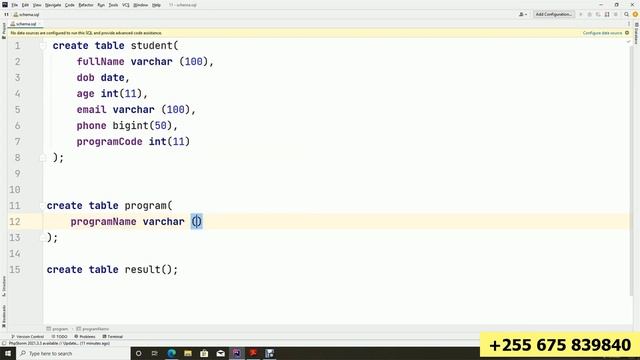Click fold end marker on line 13
640x360 pixels.
tap(42, 238)
